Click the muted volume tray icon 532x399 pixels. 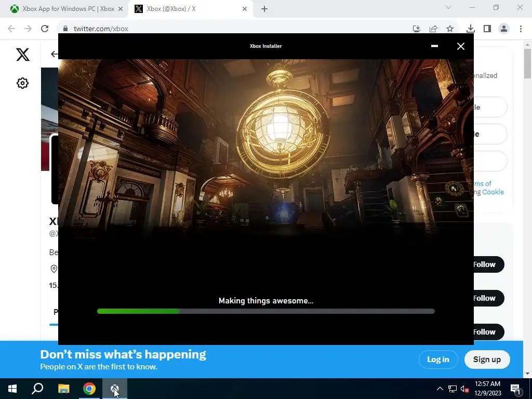[x=464, y=389]
